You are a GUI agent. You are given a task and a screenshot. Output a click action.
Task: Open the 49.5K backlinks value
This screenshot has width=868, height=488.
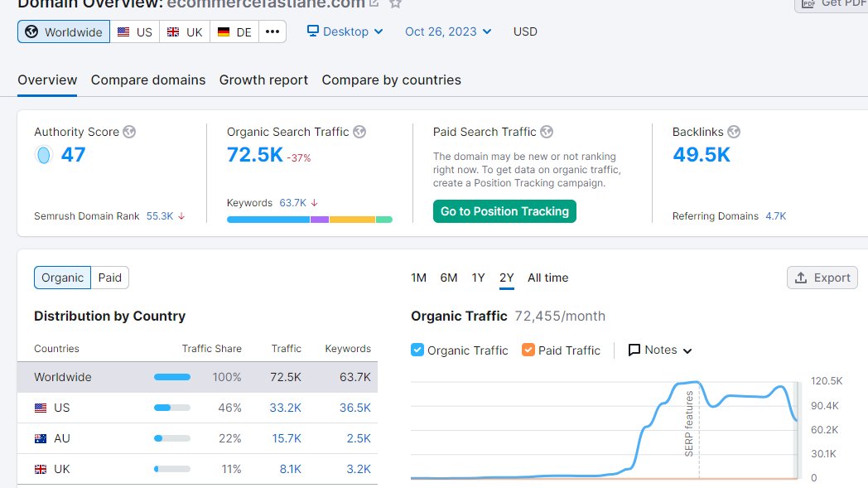point(702,155)
